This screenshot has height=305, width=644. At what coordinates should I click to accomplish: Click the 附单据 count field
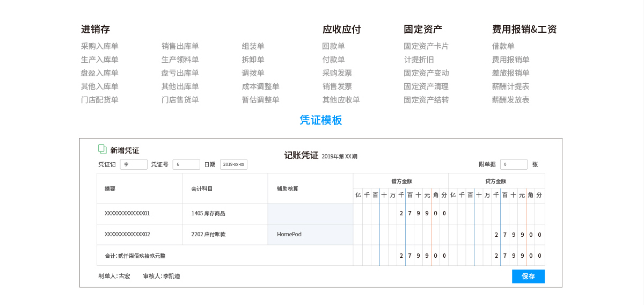(x=514, y=164)
